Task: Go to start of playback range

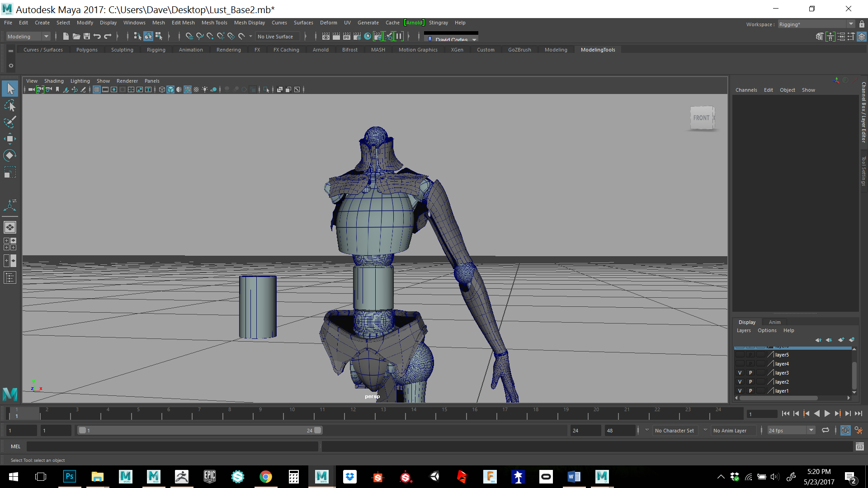Action: coord(786,413)
